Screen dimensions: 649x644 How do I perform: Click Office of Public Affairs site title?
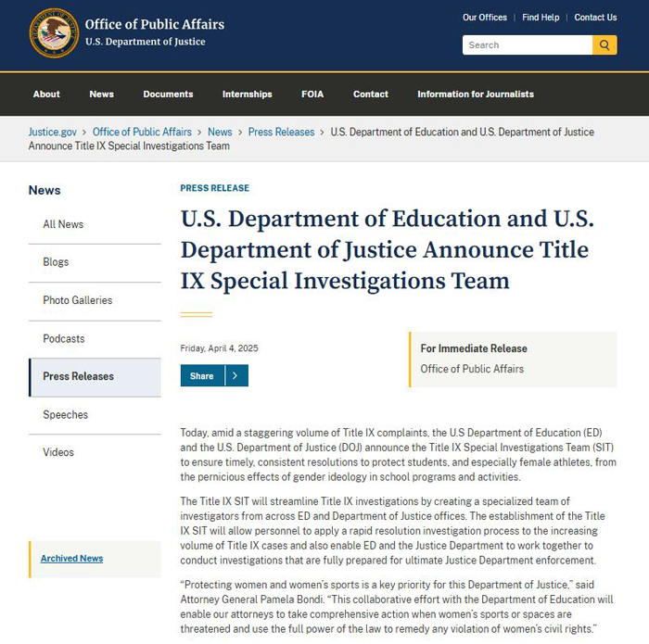pyautogui.click(x=155, y=24)
